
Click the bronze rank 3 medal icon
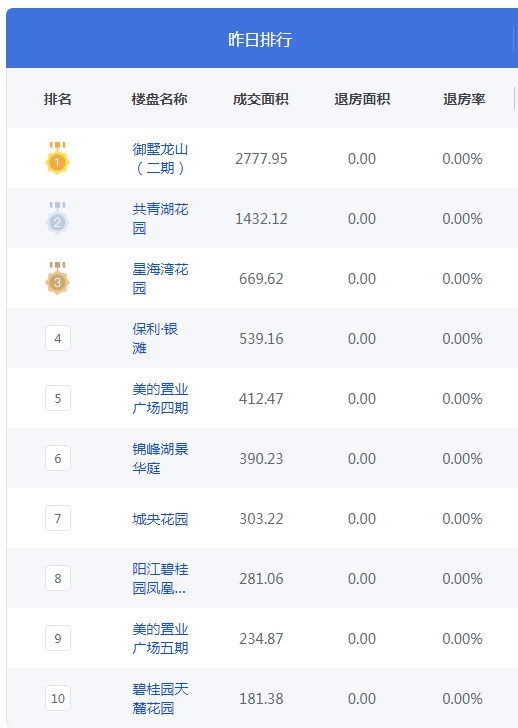(57, 278)
